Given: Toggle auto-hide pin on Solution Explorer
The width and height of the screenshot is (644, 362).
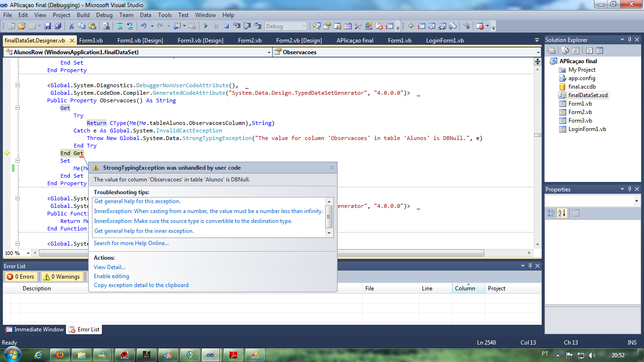Looking at the screenshot, I should tap(629, 40).
